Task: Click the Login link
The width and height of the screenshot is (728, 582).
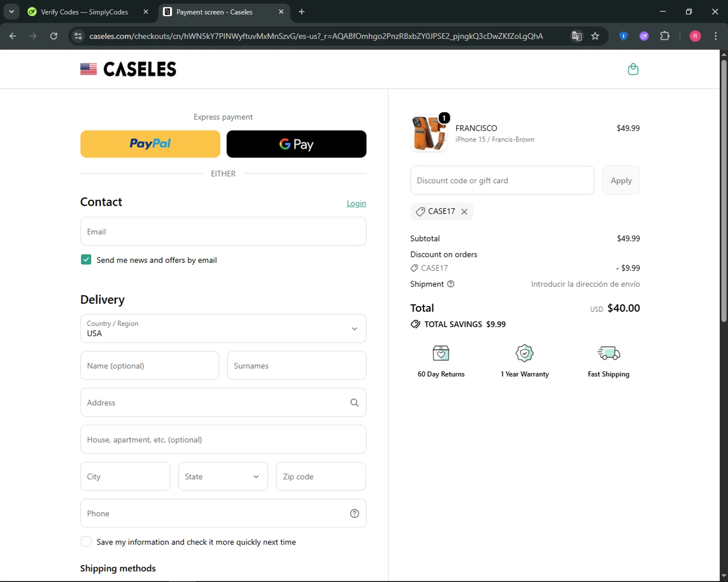Action: point(356,203)
